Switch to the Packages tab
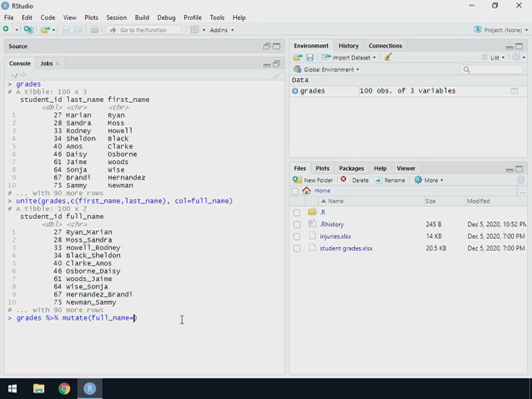The image size is (532, 399). click(351, 168)
